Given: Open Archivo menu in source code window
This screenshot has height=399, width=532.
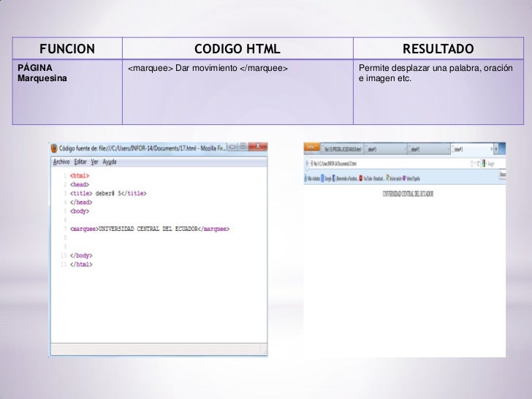Looking at the screenshot, I should pyautogui.click(x=61, y=161).
